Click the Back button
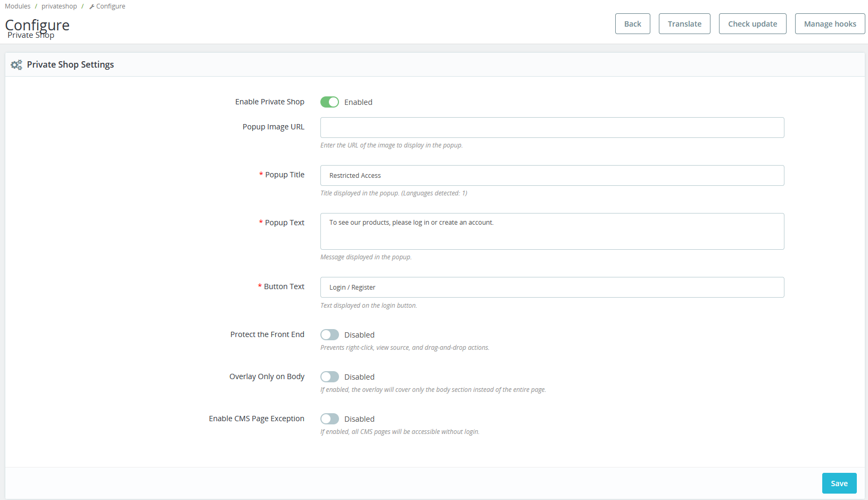 pos(632,23)
